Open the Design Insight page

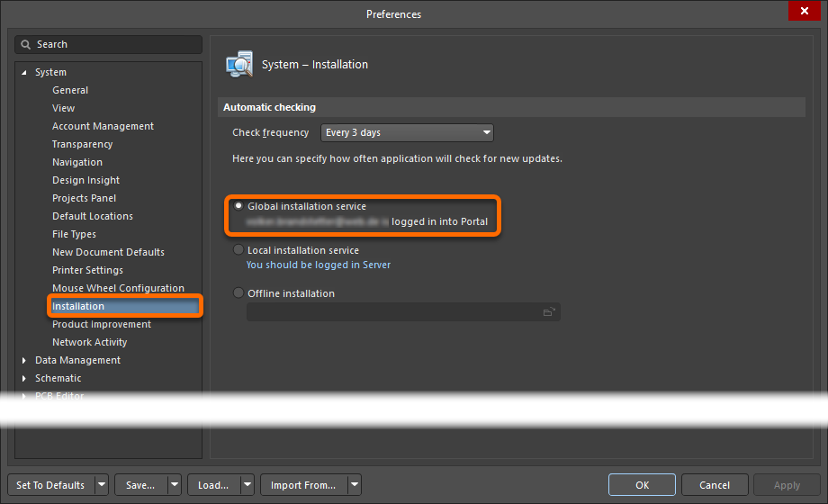pos(86,180)
